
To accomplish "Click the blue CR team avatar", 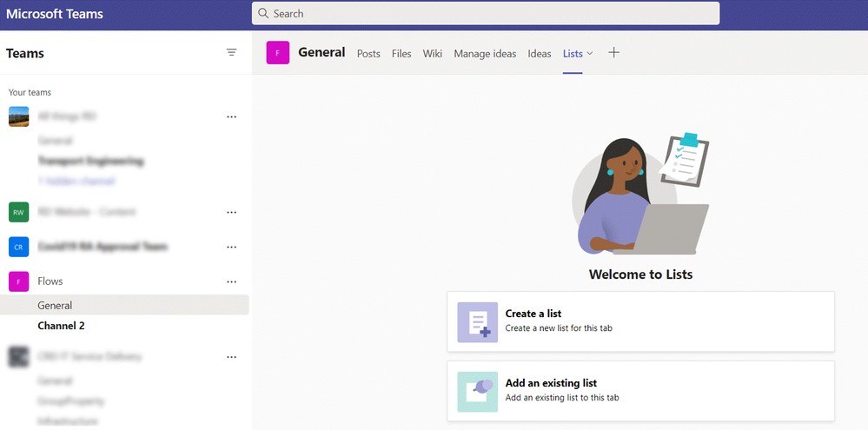I will click(x=19, y=247).
